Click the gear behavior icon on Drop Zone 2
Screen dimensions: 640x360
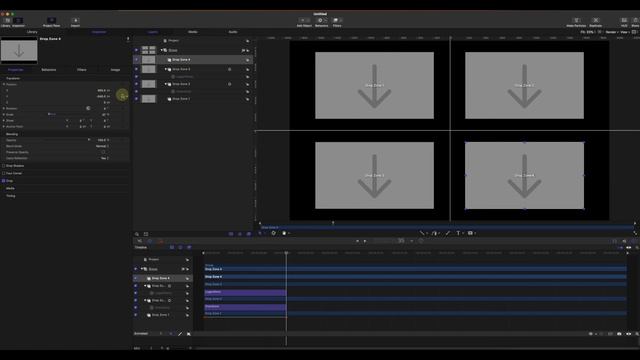(229, 84)
